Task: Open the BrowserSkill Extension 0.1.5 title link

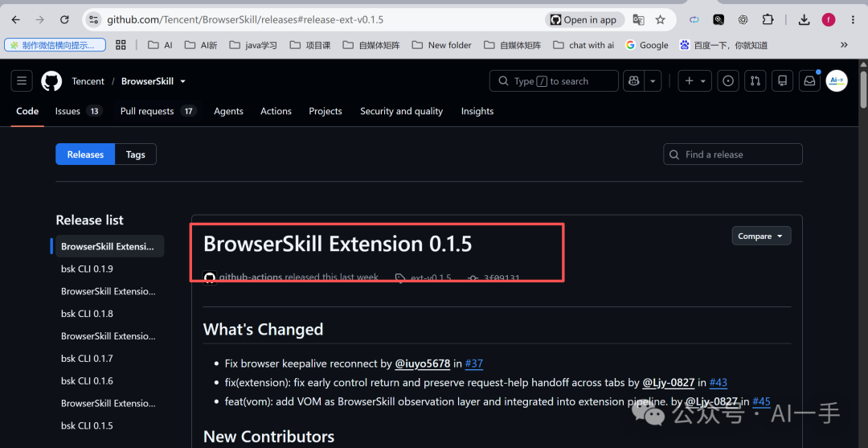Action: pyautogui.click(x=338, y=244)
